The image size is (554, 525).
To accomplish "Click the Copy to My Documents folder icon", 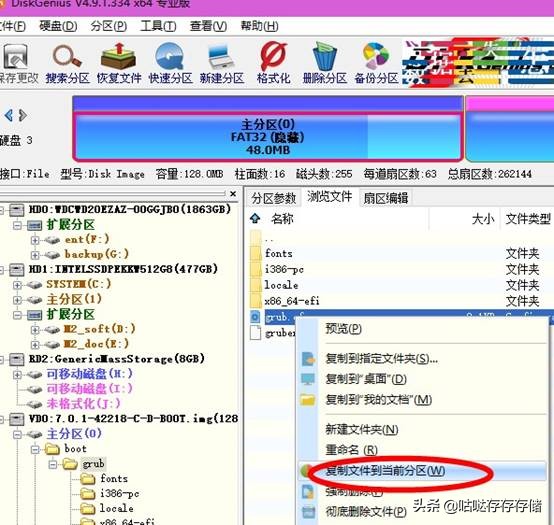I will click(308, 400).
